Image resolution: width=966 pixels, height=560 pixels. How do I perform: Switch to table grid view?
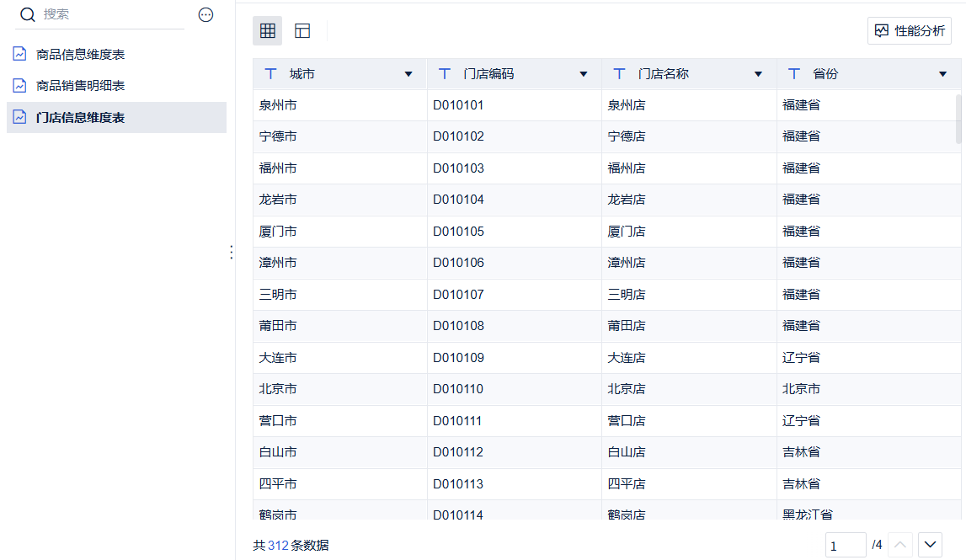[x=268, y=31]
